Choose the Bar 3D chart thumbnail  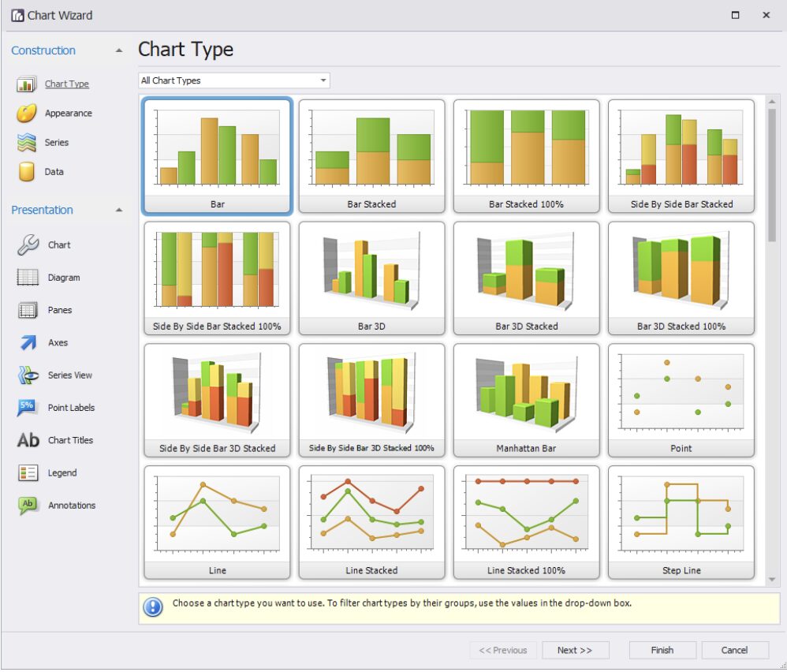click(x=371, y=278)
